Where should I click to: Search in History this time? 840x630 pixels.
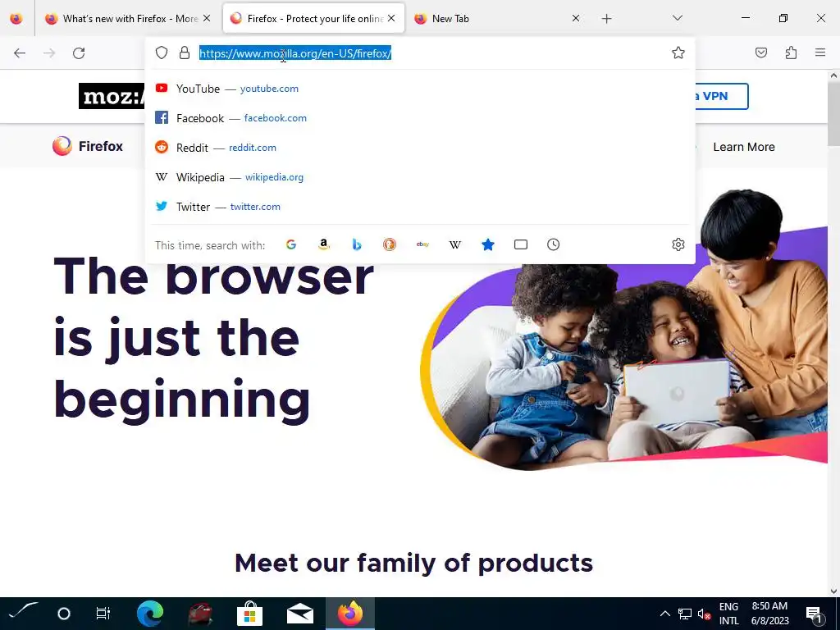[x=554, y=244]
